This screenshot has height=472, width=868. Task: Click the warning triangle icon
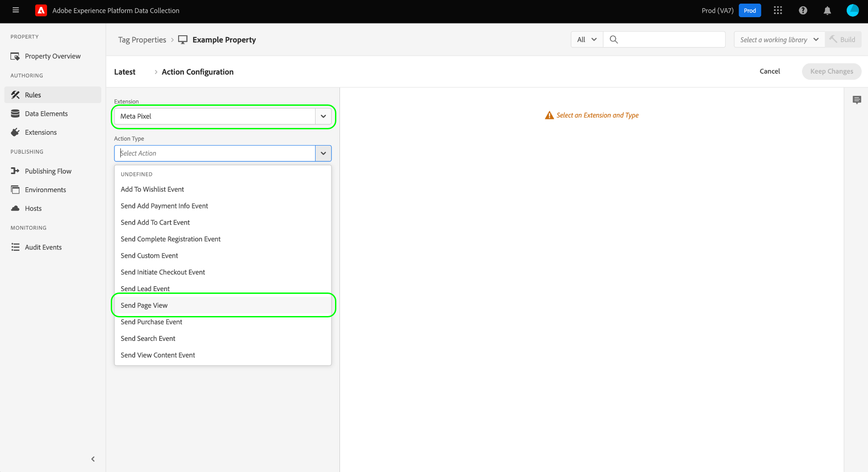point(549,115)
